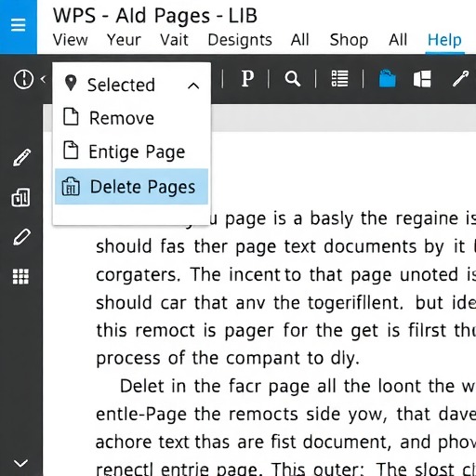Collapse the Selected dropdown chevron
Screen dimensions: 476x476
pos(193,86)
